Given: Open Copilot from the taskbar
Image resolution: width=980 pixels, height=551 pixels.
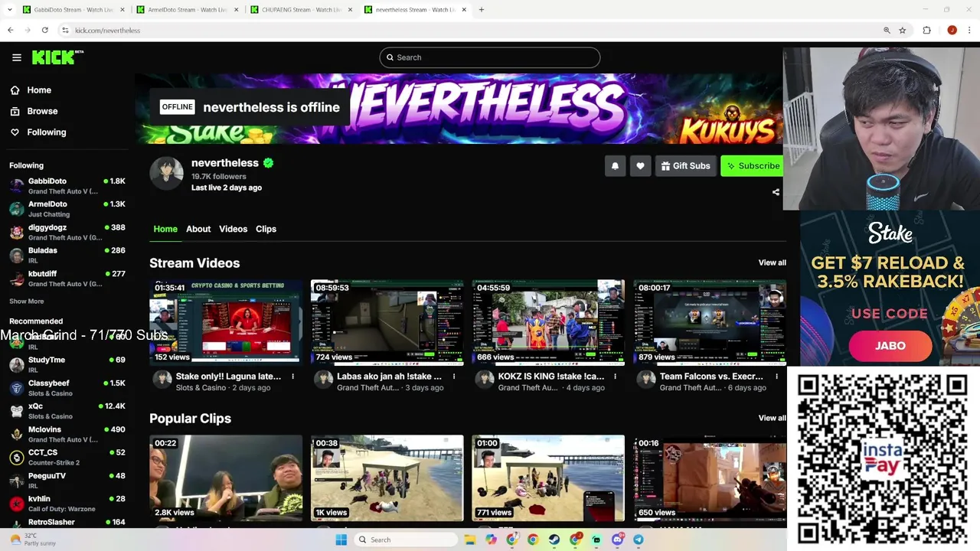Looking at the screenshot, I should [491, 540].
